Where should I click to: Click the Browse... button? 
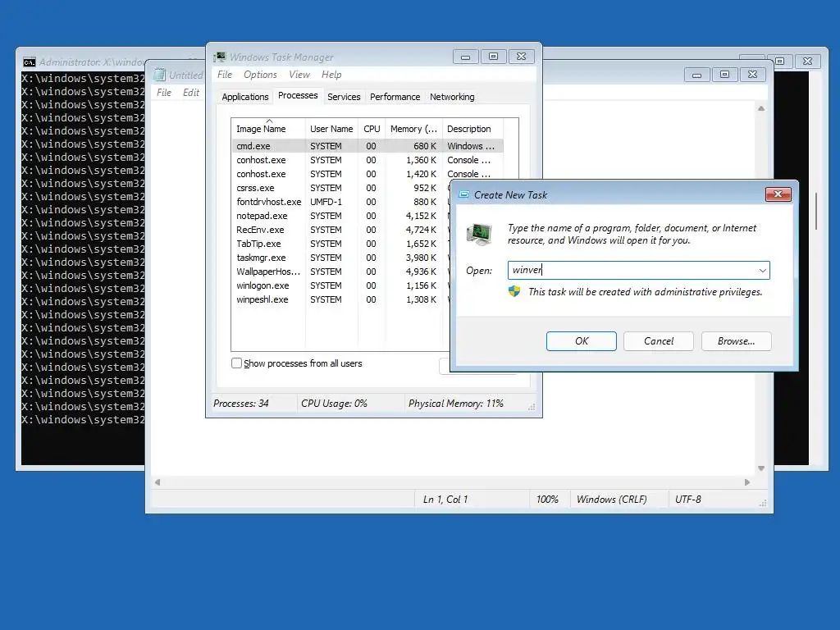click(x=736, y=341)
